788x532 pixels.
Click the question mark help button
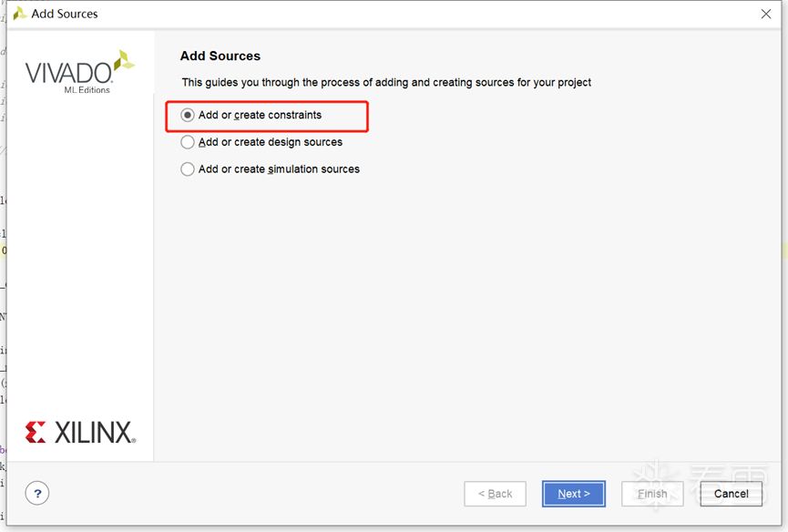(37, 494)
